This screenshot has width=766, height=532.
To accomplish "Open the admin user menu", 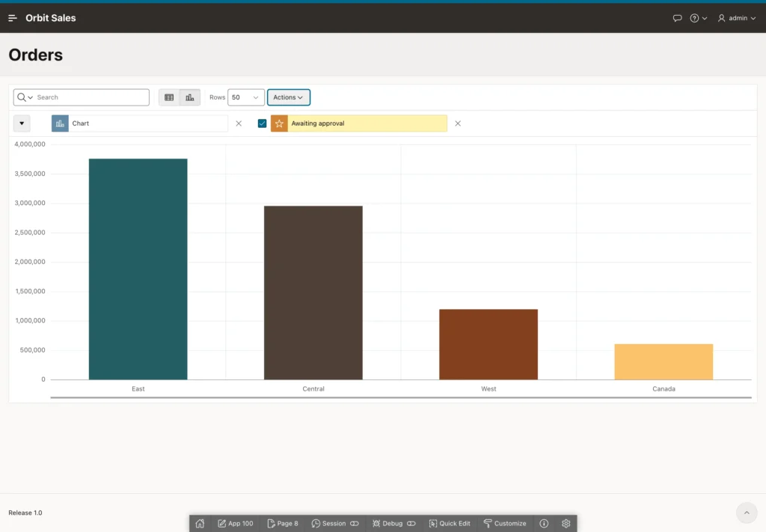I will click(x=737, y=18).
